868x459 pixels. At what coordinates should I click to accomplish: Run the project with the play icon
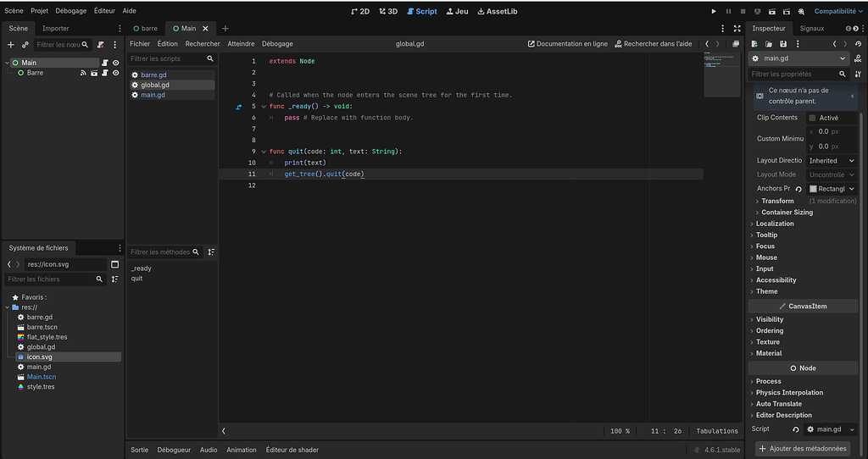point(714,11)
